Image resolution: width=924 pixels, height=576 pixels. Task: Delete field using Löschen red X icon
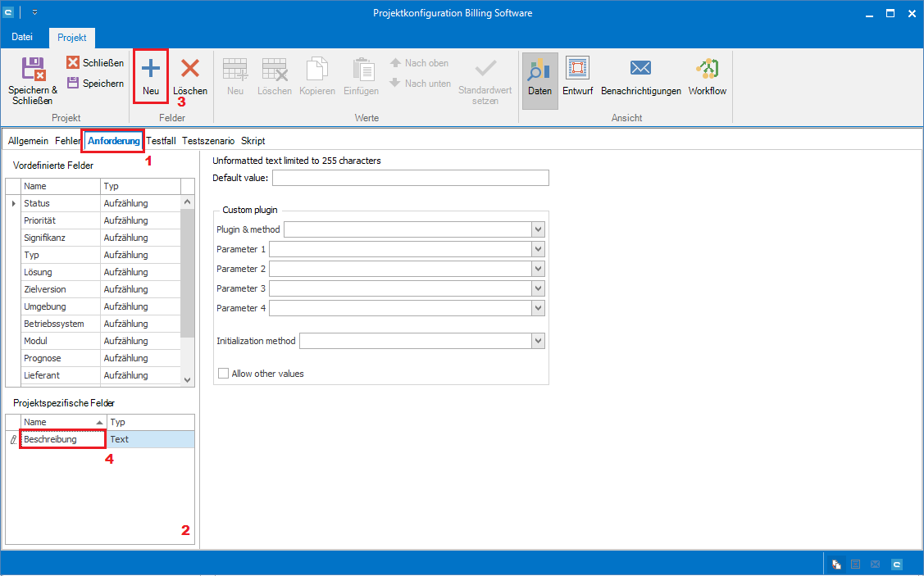coord(190,69)
